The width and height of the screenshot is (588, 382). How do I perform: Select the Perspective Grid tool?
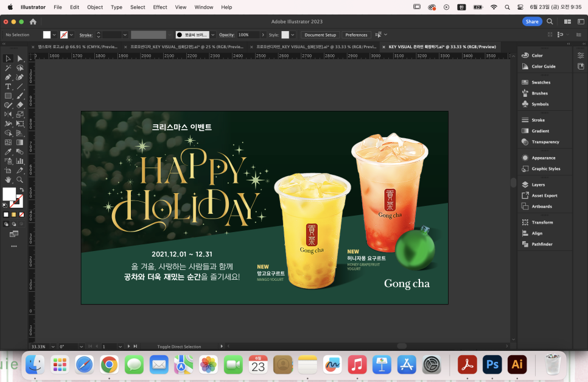point(20,133)
